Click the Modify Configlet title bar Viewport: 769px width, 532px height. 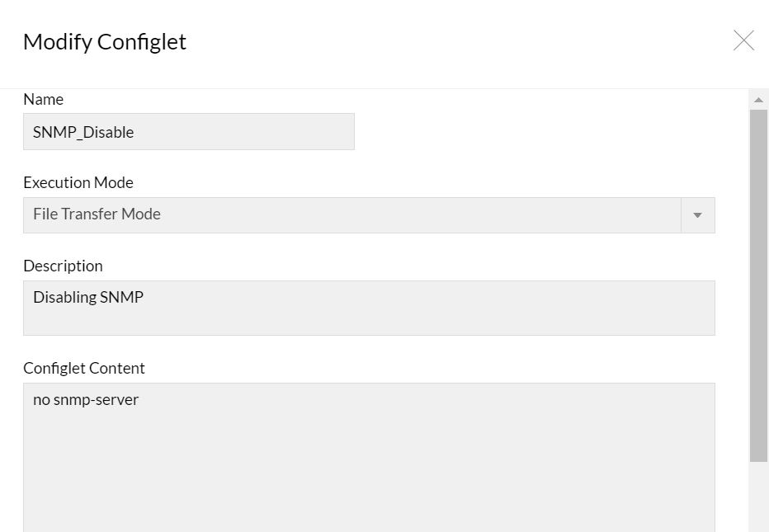click(104, 41)
